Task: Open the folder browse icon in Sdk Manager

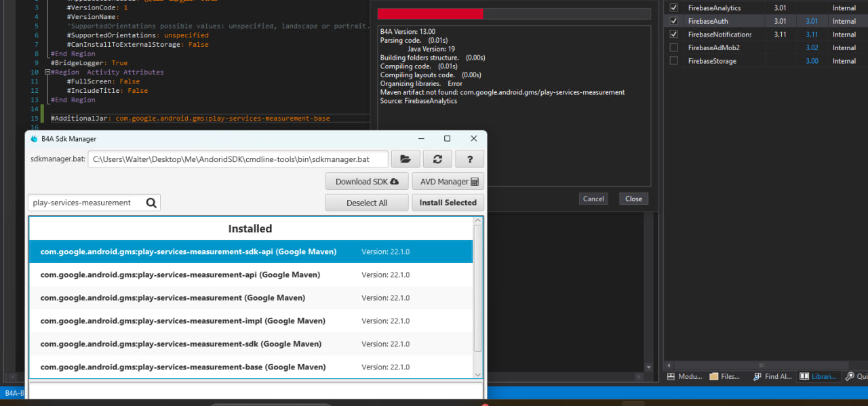Action: coord(406,159)
